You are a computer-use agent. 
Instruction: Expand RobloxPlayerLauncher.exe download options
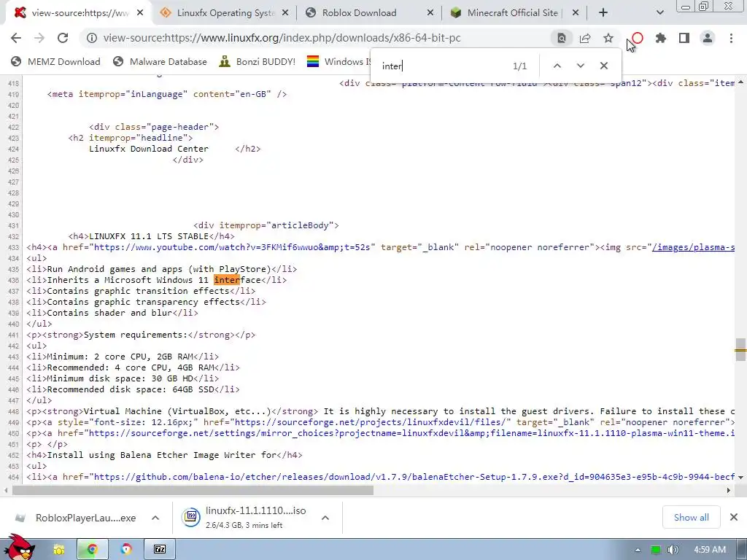[x=155, y=518]
